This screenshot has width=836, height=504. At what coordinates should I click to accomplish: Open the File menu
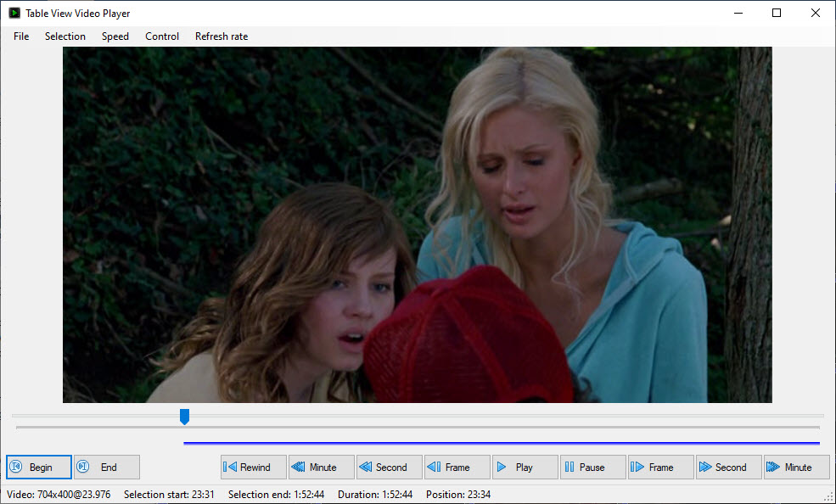click(21, 36)
